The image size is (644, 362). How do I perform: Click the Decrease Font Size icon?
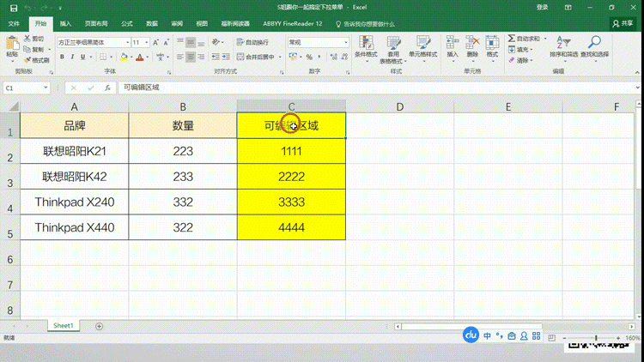(166, 42)
